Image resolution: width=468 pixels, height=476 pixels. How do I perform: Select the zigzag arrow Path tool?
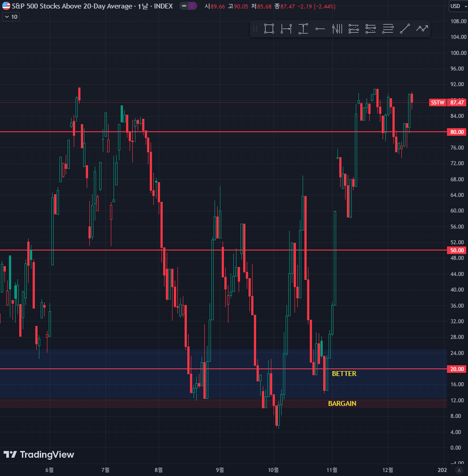coord(422,29)
